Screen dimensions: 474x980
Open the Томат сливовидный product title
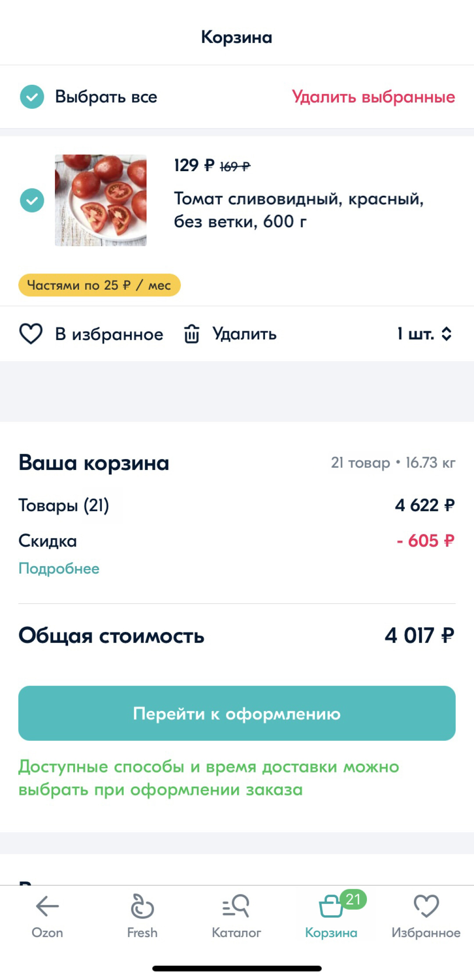pos(298,210)
